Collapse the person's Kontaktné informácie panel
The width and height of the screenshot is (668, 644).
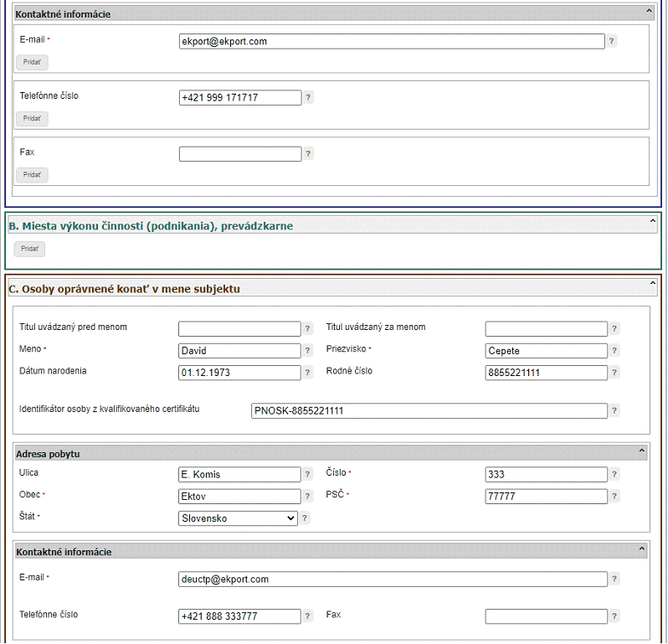641,549
